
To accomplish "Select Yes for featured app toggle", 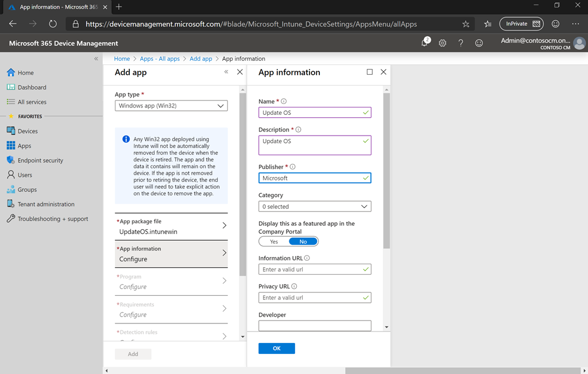I will (274, 242).
